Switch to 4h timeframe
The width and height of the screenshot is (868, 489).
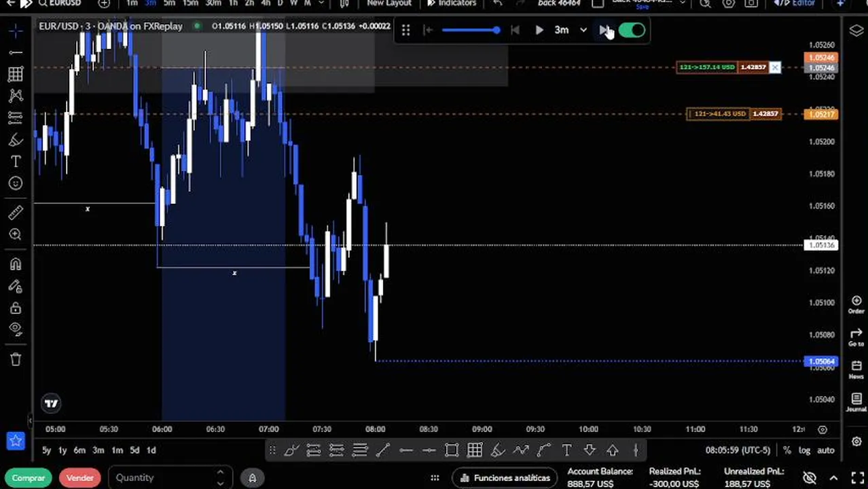266,3
